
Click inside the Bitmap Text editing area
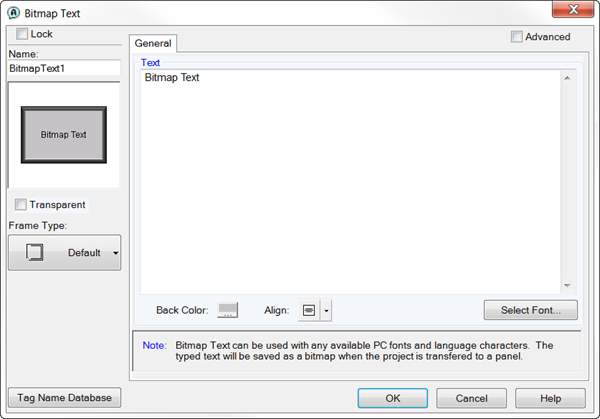tap(351, 182)
